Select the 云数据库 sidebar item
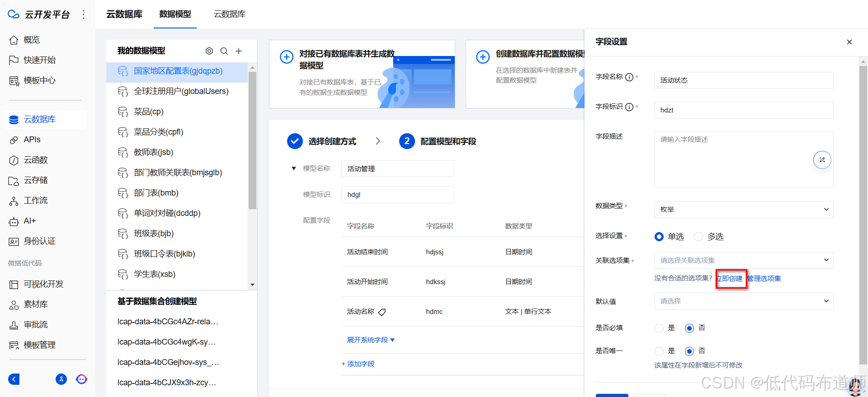This screenshot has width=868, height=397. tap(45, 119)
